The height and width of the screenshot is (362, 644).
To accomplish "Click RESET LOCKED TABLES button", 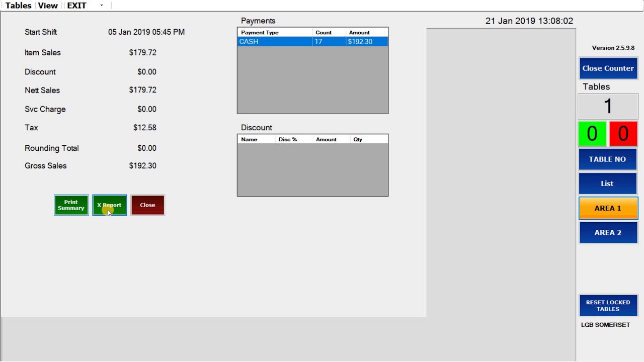I will tap(608, 306).
